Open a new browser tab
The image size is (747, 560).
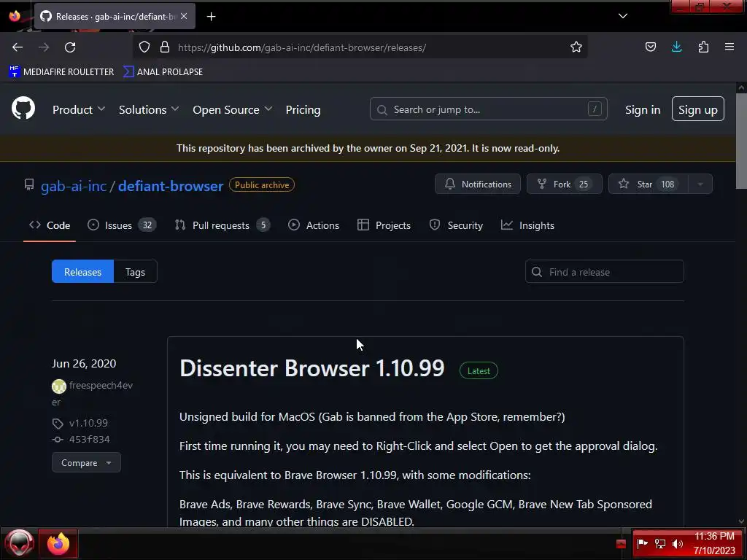[211, 17]
